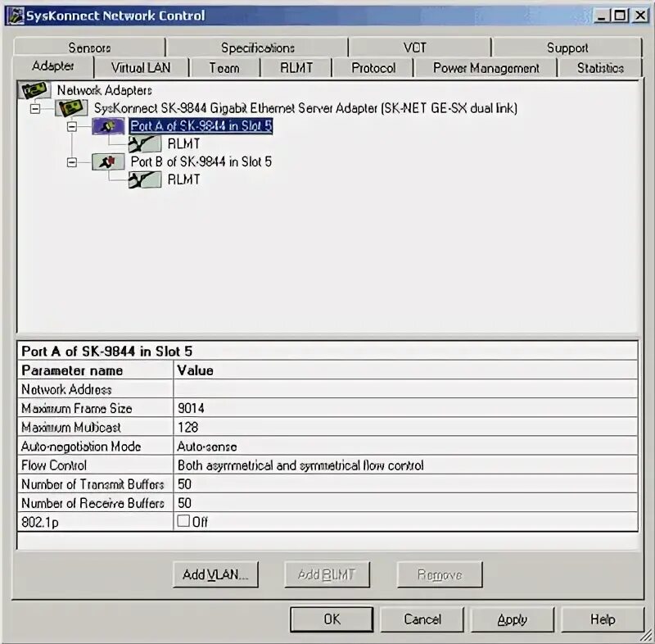Maximize the SysKonnect Network Control window

620,16
